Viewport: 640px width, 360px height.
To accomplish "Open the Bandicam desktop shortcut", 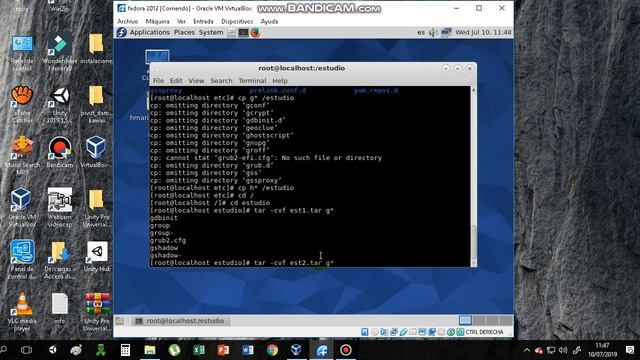I will (x=60, y=152).
